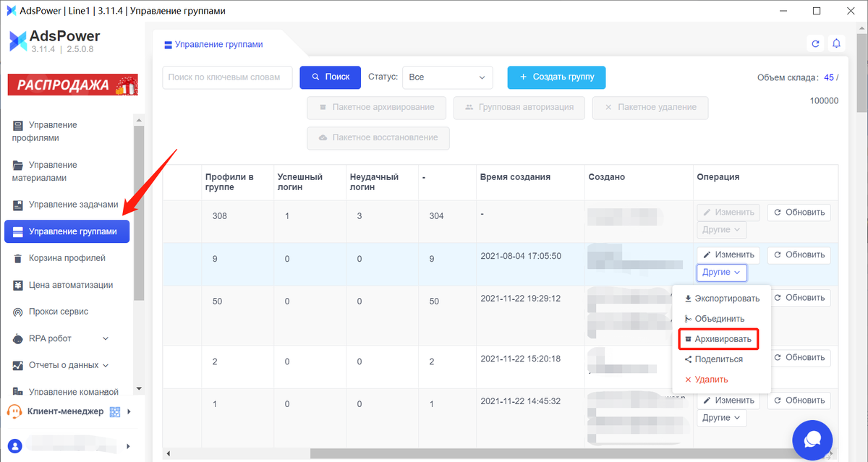Click Пакетное восстановление button

(x=378, y=138)
